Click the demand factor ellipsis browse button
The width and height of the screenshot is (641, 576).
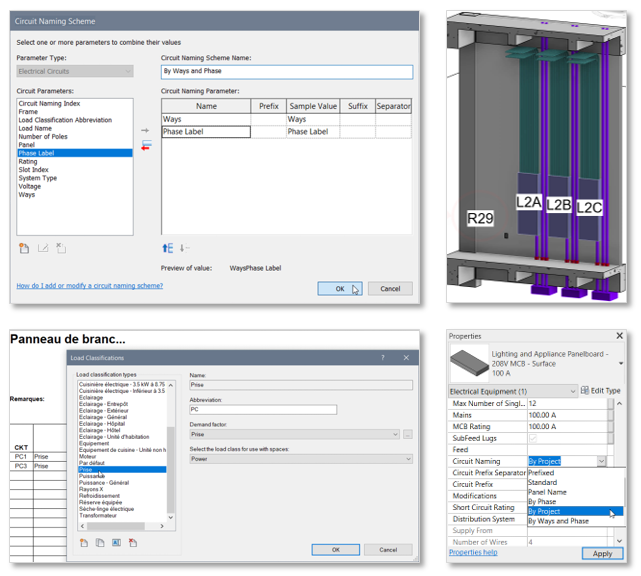pos(408,434)
